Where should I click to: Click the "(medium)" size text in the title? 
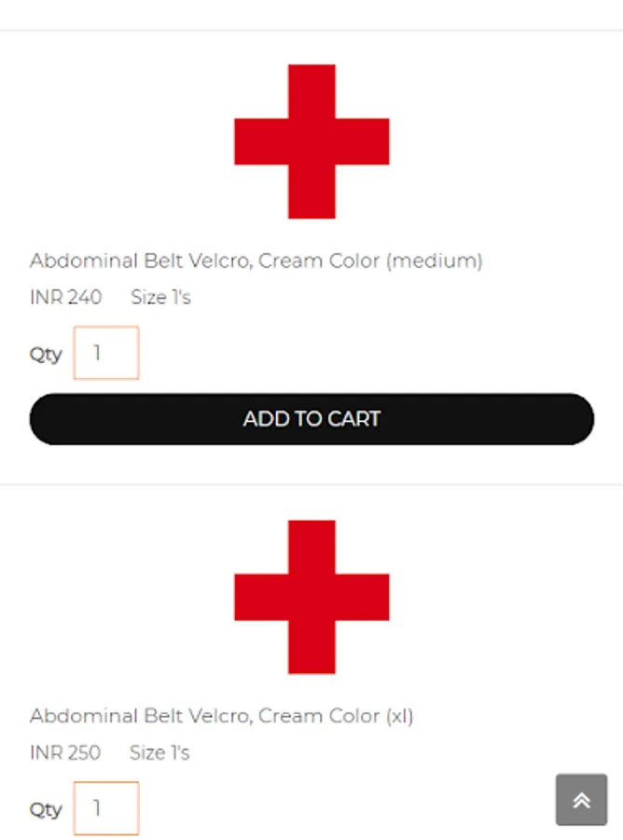[434, 260]
